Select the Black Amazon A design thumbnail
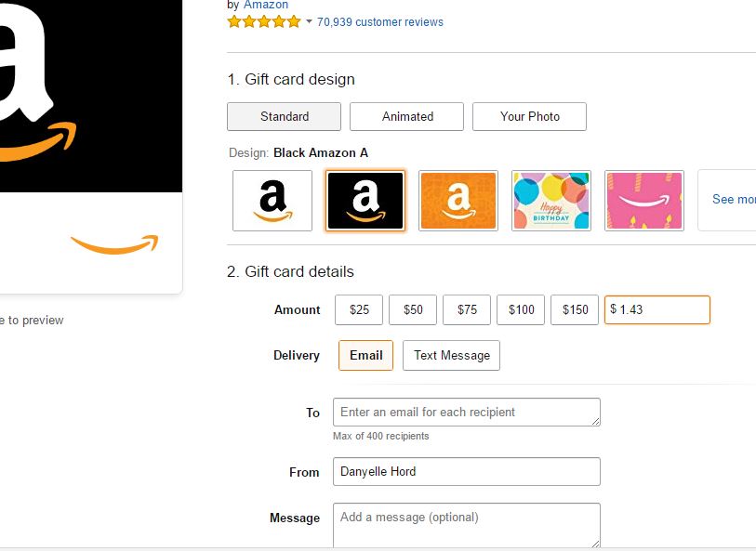This screenshot has height=551, width=756. [x=365, y=201]
